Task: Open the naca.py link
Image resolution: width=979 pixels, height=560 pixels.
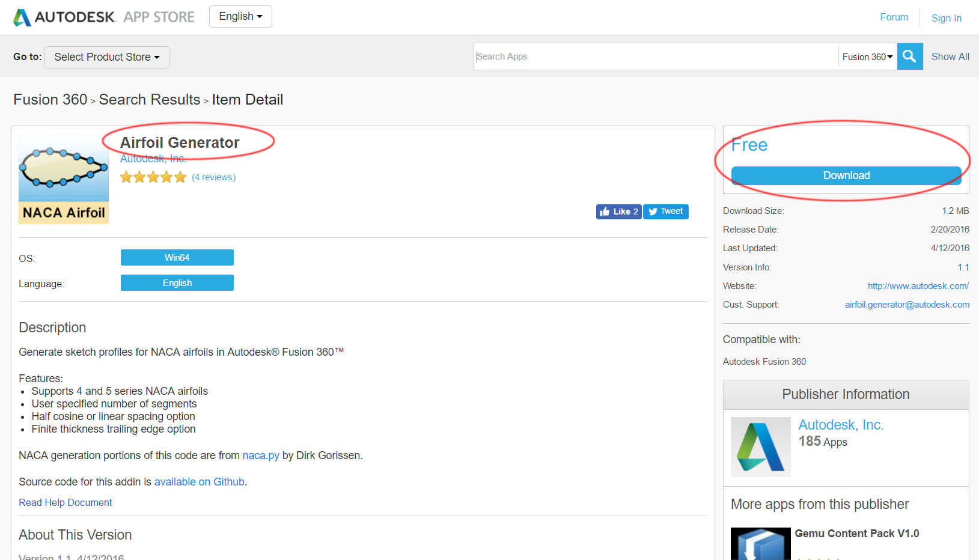Action: coord(261,455)
